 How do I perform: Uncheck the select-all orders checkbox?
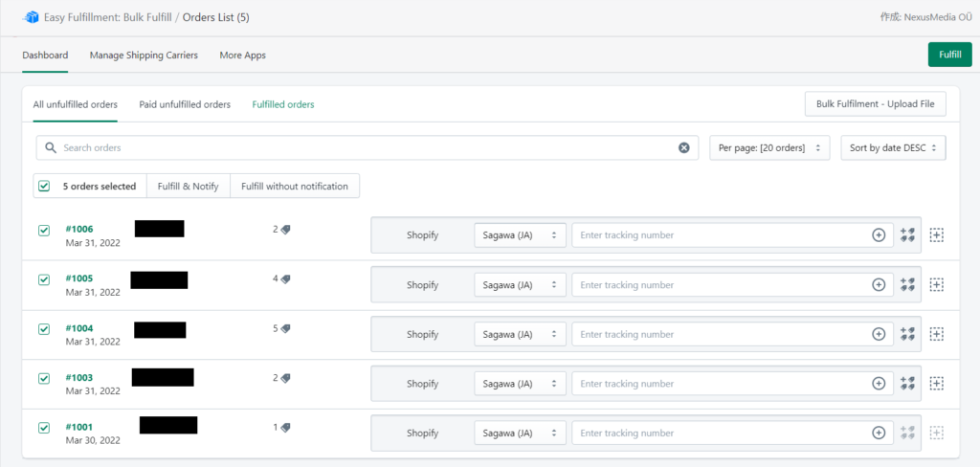click(x=44, y=186)
